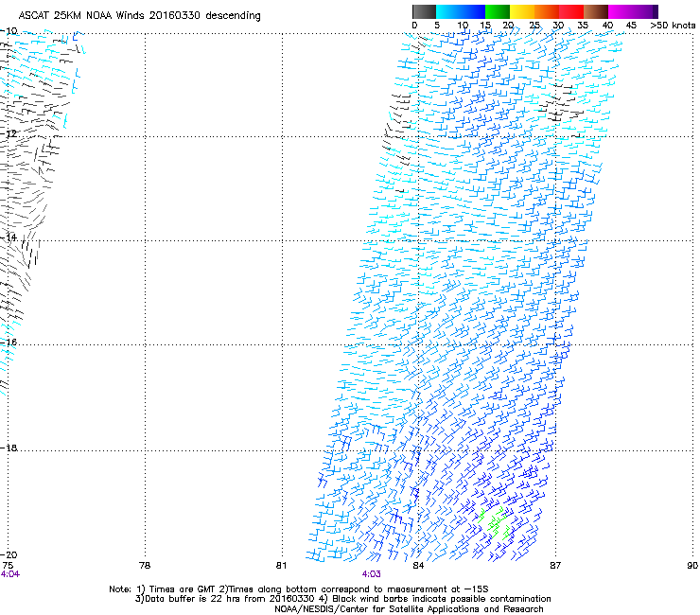The width and height of the screenshot is (700, 615).
Task: Click the dark purple >50 knots legend end
Action: click(655, 11)
